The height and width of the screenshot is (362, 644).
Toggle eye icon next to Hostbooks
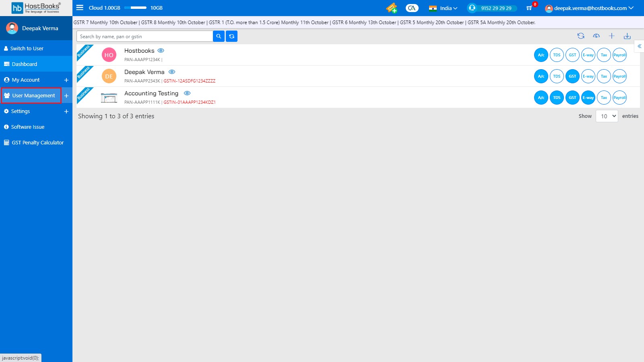pos(161,51)
